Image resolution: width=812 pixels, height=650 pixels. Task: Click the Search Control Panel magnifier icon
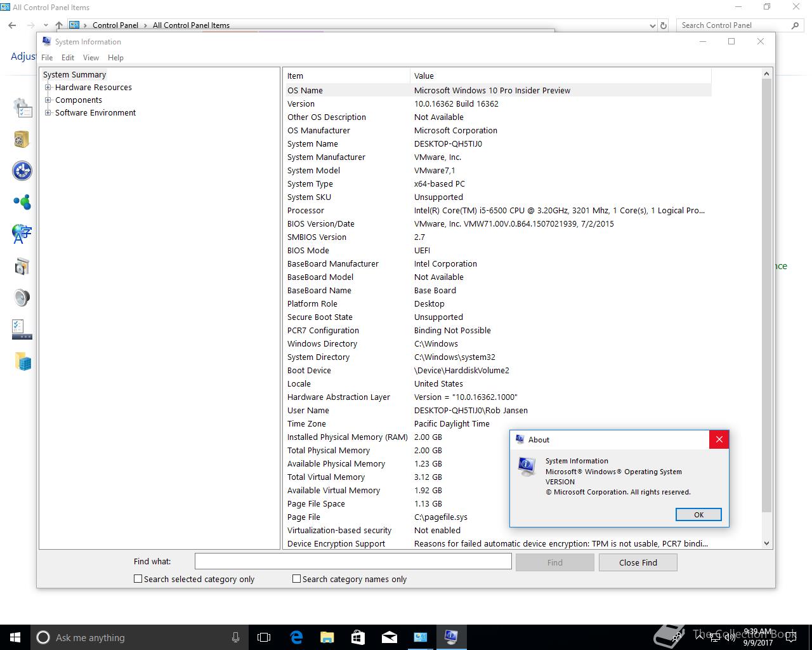[795, 25]
